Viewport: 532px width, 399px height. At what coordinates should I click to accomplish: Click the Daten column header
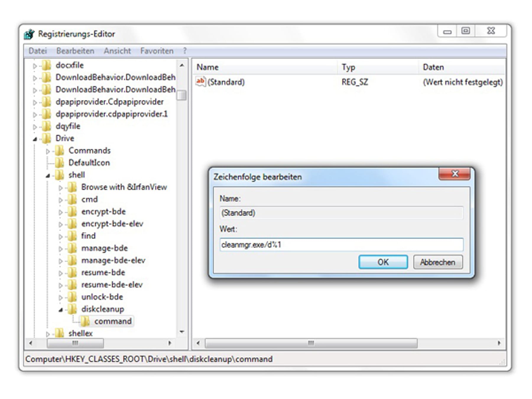tap(462, 67)
